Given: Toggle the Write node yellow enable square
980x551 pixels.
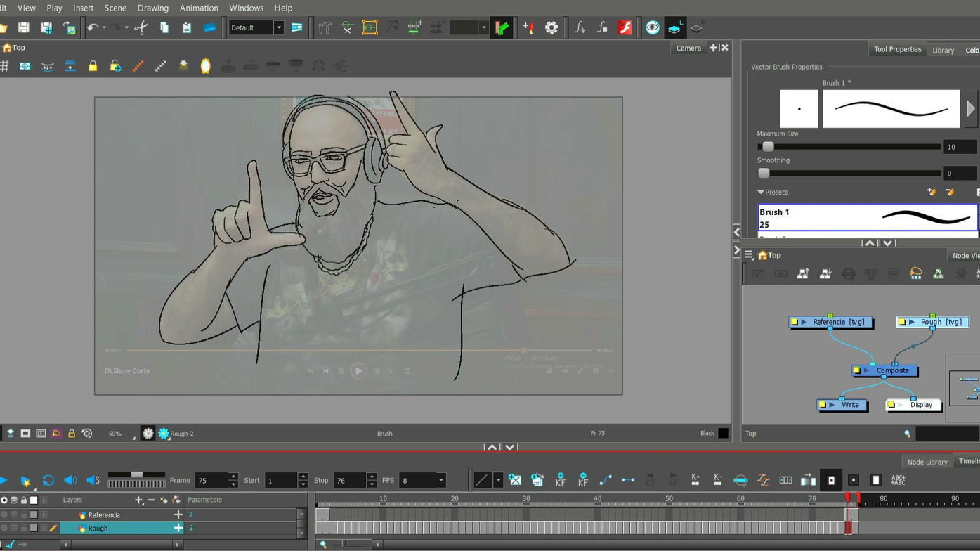Looking at the screenshot, I should click(x=822, y=405).
